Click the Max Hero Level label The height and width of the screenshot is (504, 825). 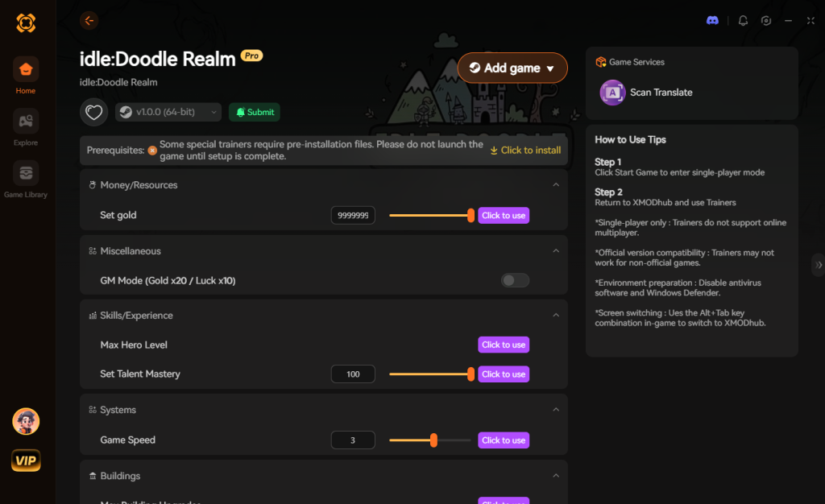[x=134, y=345]
